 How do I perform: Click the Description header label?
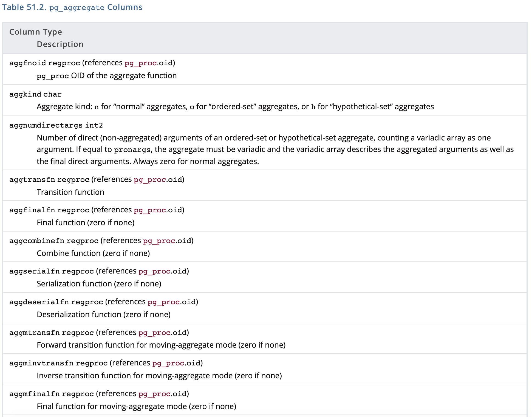tap(60, 44)
